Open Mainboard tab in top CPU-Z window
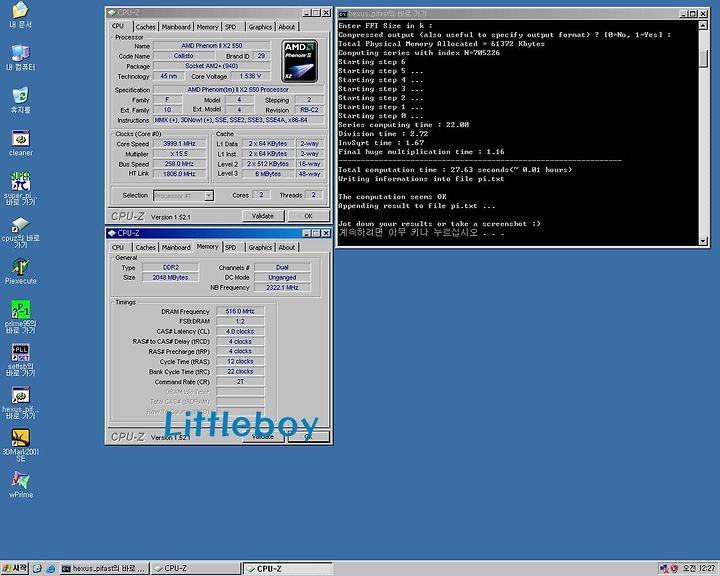Image resolution: width=720 pixels, height=576 pixels. point(176,27)
